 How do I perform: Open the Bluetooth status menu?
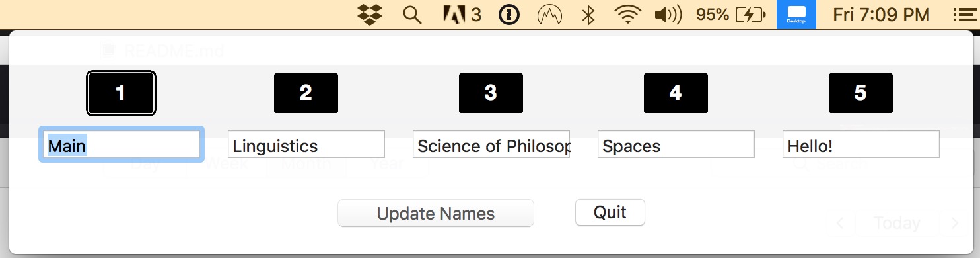[x=588, y=15]
